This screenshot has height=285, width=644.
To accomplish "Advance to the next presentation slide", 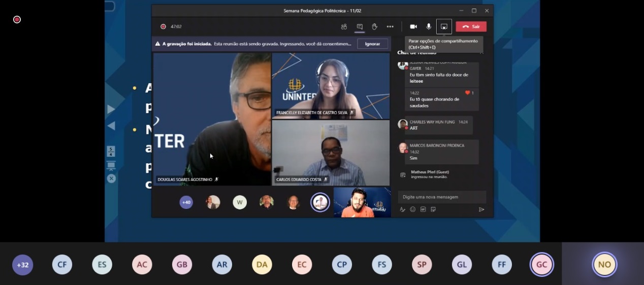I will pos(111,110).
